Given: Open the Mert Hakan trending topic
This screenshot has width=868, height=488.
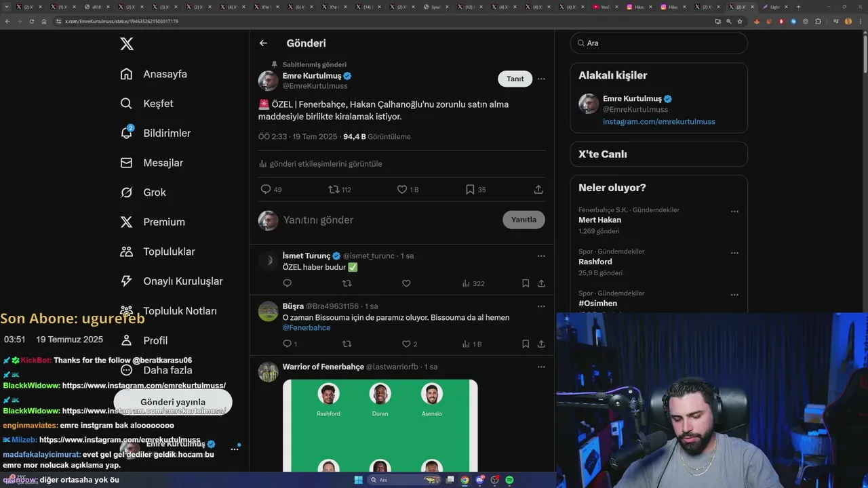Looking at the screenshot, I should tap(599, 220).
